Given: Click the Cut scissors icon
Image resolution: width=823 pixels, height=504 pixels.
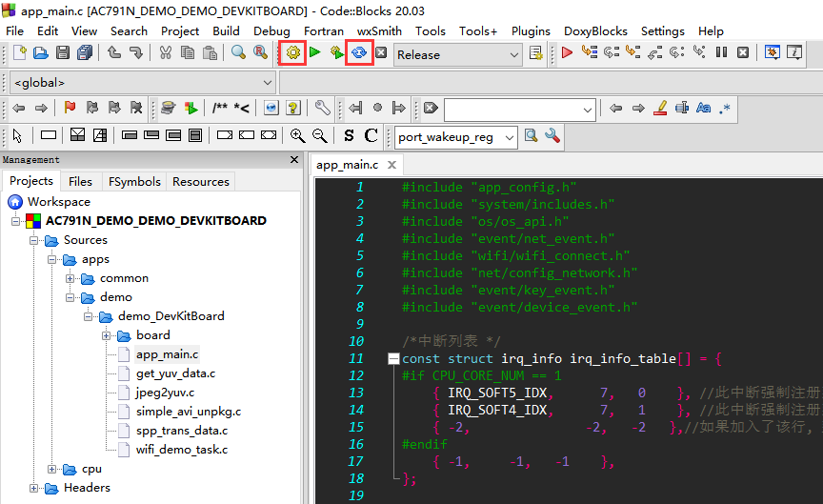Looking at the screenshot, I should (x=166, y=52).
